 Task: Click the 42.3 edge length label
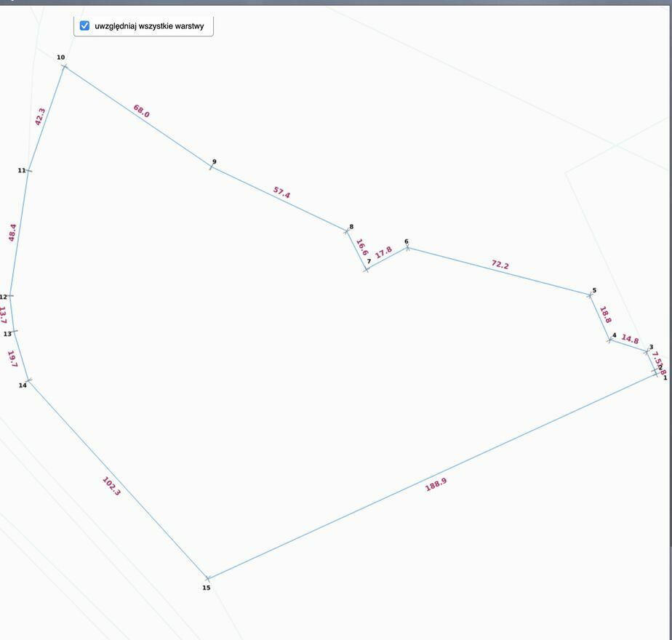[41, 116]
